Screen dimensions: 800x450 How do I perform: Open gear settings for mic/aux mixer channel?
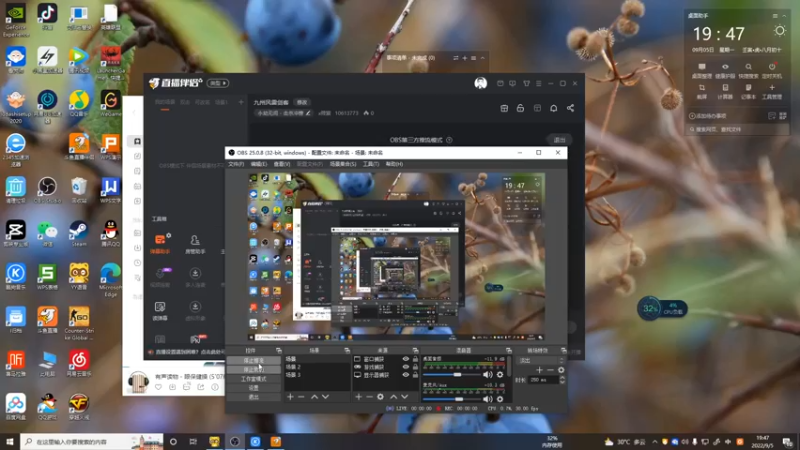coord(500,399)
